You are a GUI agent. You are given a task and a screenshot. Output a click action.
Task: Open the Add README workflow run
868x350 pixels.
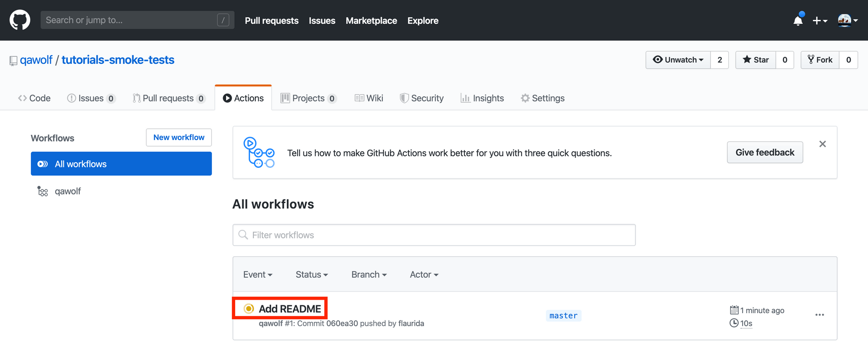(290, 309)
